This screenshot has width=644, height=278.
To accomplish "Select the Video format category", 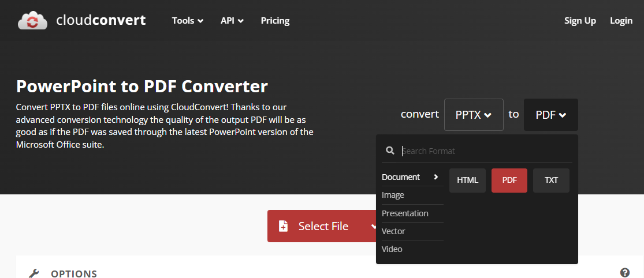I will click(412, 249).
